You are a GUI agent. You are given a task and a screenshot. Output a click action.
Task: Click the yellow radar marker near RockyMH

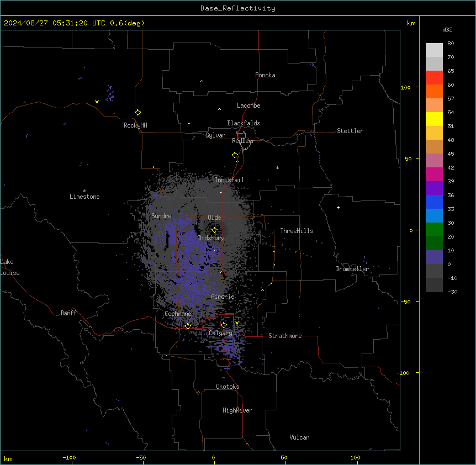pyautogui.click(x=137, y=113)
